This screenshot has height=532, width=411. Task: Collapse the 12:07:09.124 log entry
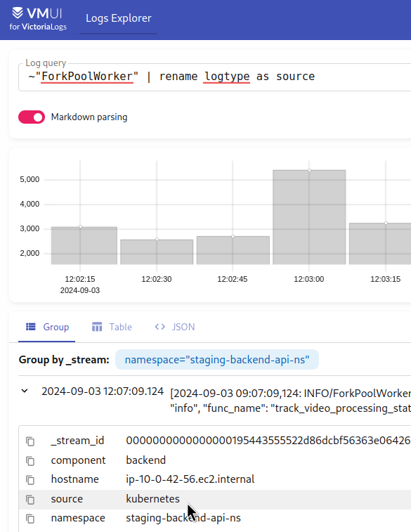tap(25, 391)
